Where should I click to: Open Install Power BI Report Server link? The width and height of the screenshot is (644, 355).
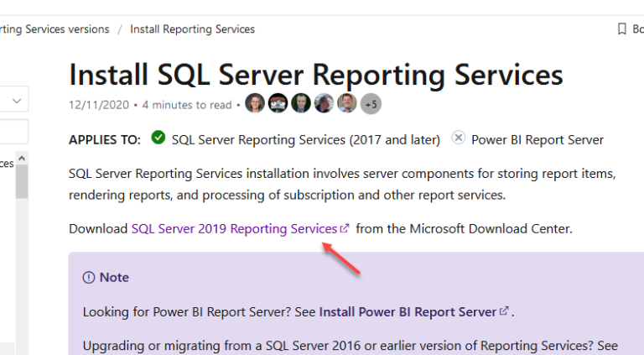click(408, 311)
